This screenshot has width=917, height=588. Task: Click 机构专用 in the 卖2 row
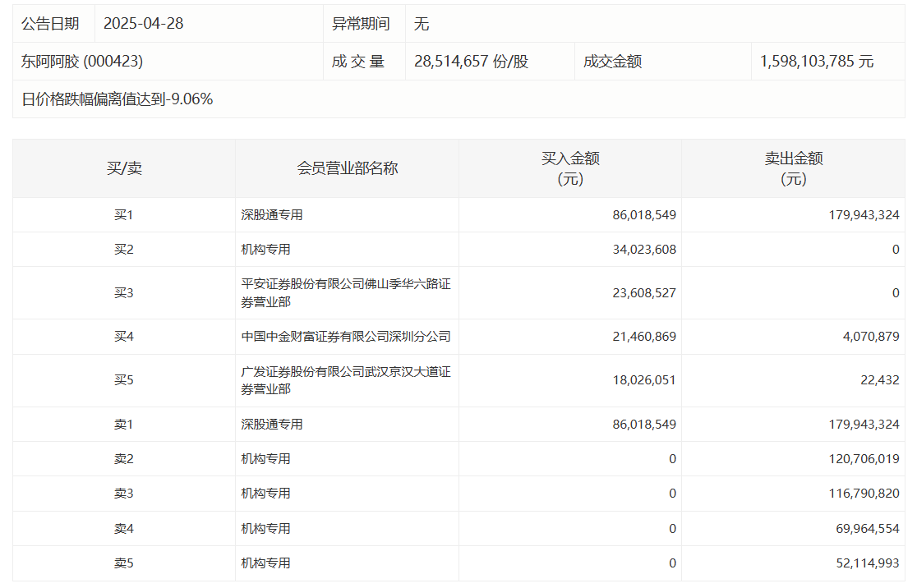265,459
